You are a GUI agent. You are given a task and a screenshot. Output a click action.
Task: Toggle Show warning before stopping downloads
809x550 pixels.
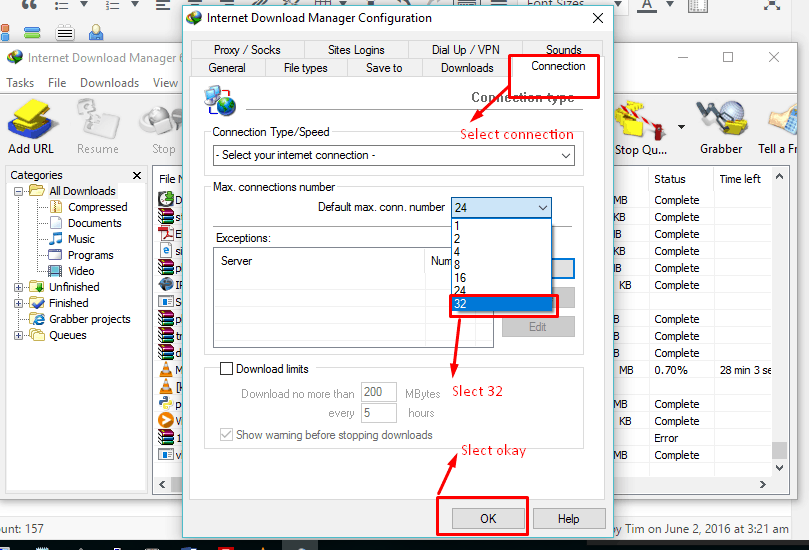tap(226, 435)
